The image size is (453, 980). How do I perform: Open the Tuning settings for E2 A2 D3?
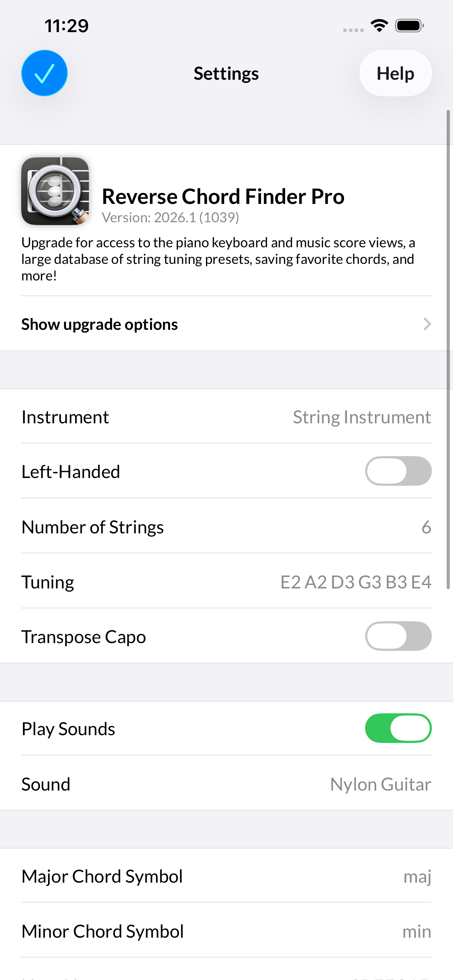226,581
